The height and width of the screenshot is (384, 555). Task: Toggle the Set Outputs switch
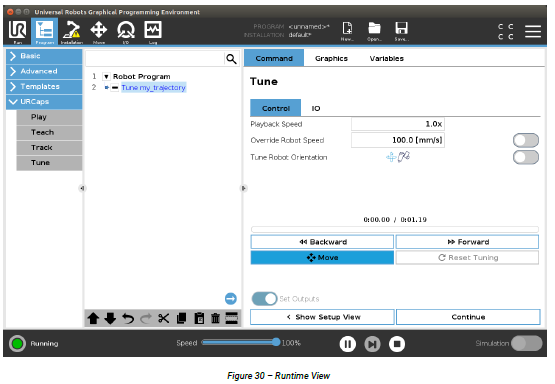pyautogui.click(x=264, y=299)
